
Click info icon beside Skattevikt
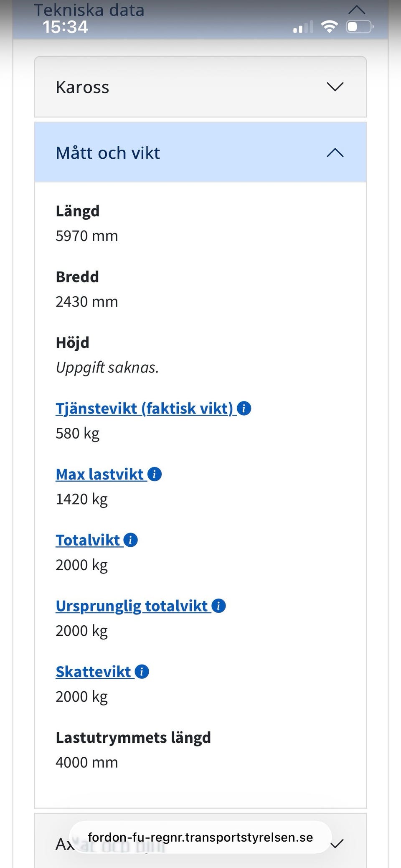click(142, 672)
